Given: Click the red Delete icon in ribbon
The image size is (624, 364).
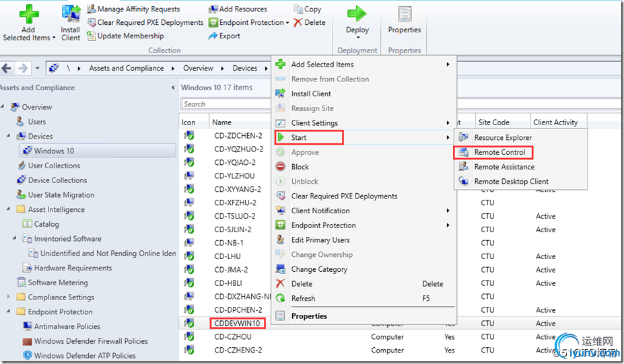Looking at the screenshot, I should coord(298,22).
